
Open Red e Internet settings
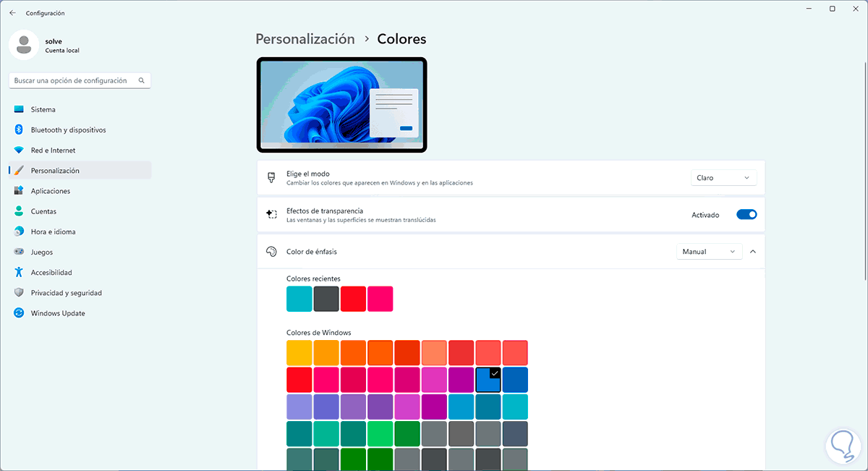[x=80, y=150]
